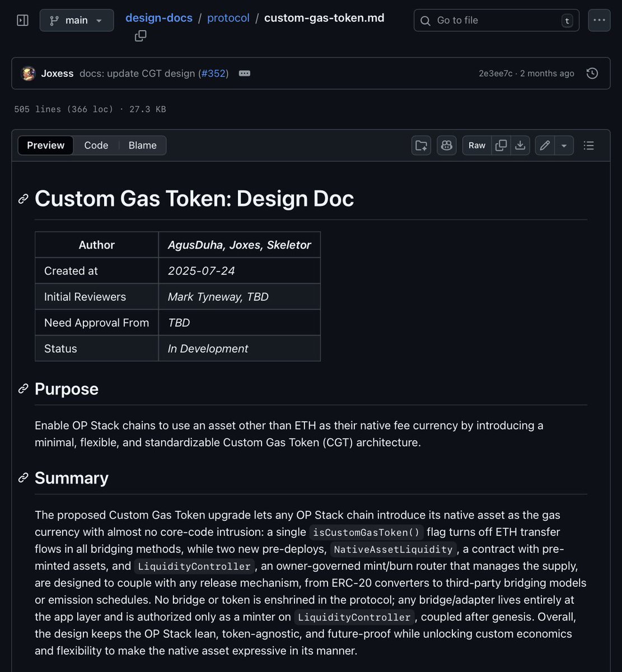Open pull request #352 link
Image resolution: width=622 pixels, height=672 pixels.
[x=214, y=73]
